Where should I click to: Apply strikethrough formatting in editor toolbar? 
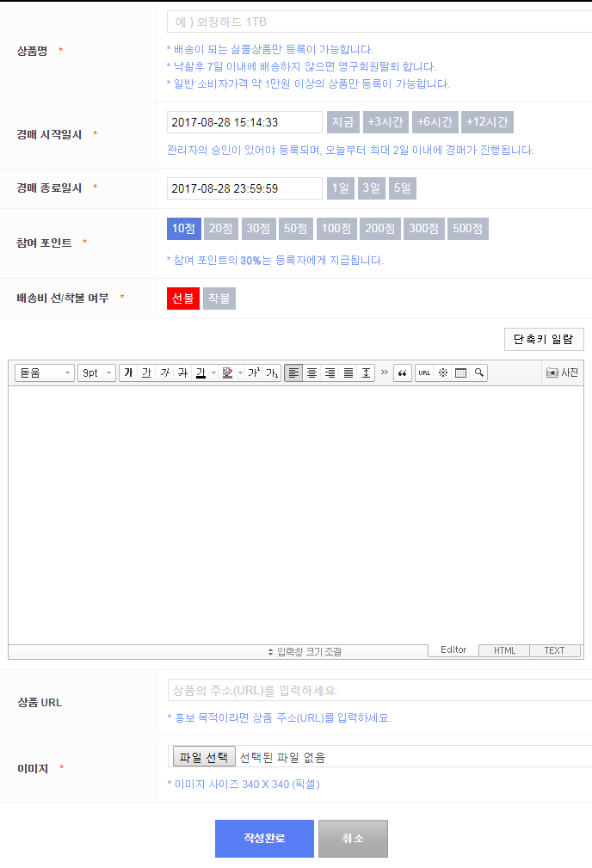(x=182, y=373)
